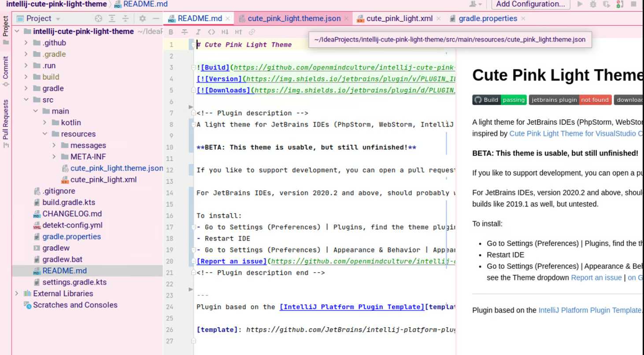The width and height of the screenshot is (644, 355).
Task: Open Cute Pink Light Theme for VisualStudio link
Action: pyautogui.click(x=576, y=133)
